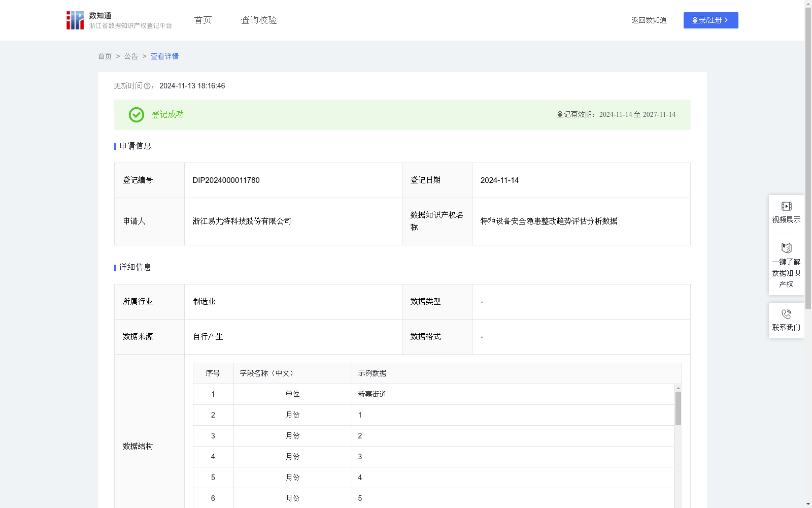Click the 制造业 industry value
The width and height of the screenshot is (812, 508).
point(204,302)
